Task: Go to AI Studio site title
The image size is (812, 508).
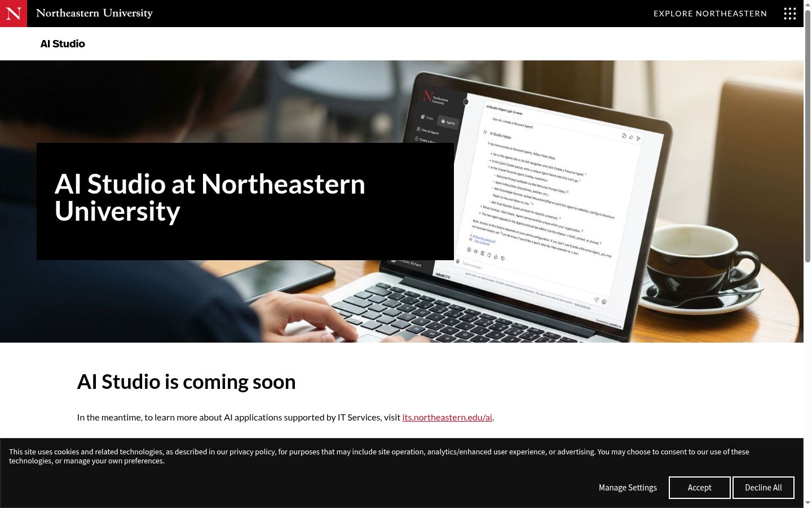Action: [63, 43]
